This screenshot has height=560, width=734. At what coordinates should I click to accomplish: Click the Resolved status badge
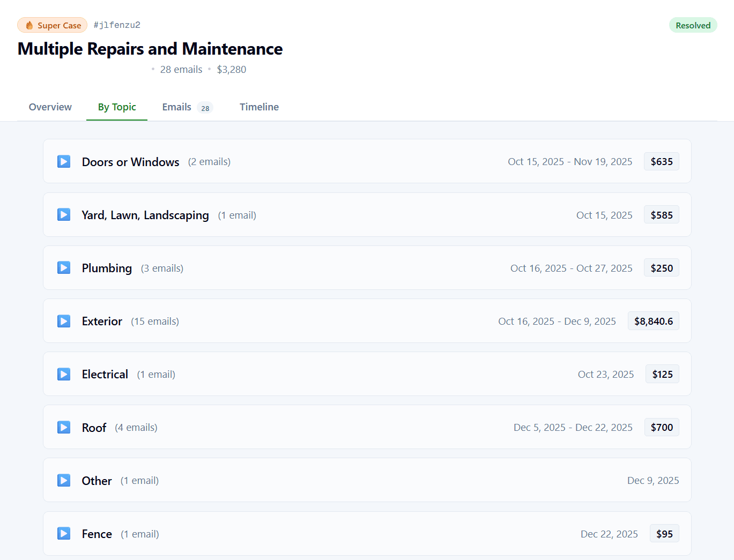tap(693, 25)
